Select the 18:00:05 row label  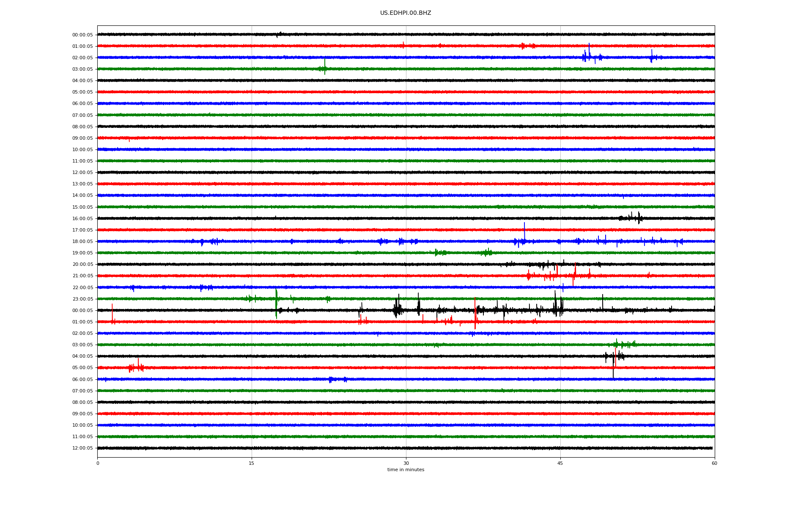click(82, 242)
